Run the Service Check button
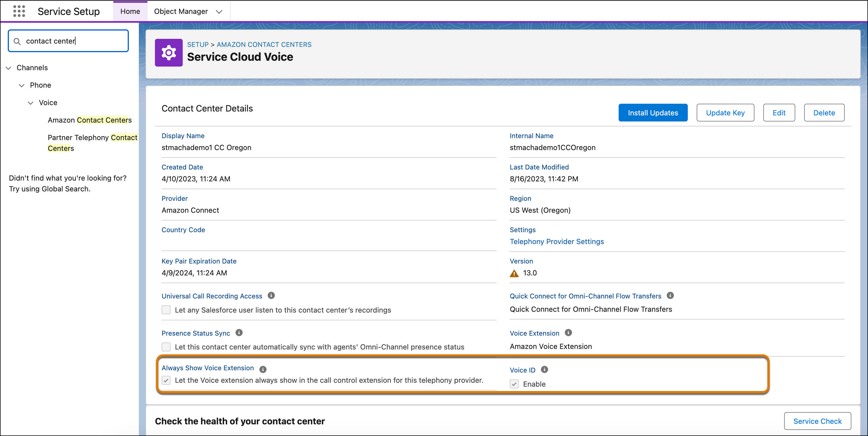This screenshot has height=436, width=868. 817,421
